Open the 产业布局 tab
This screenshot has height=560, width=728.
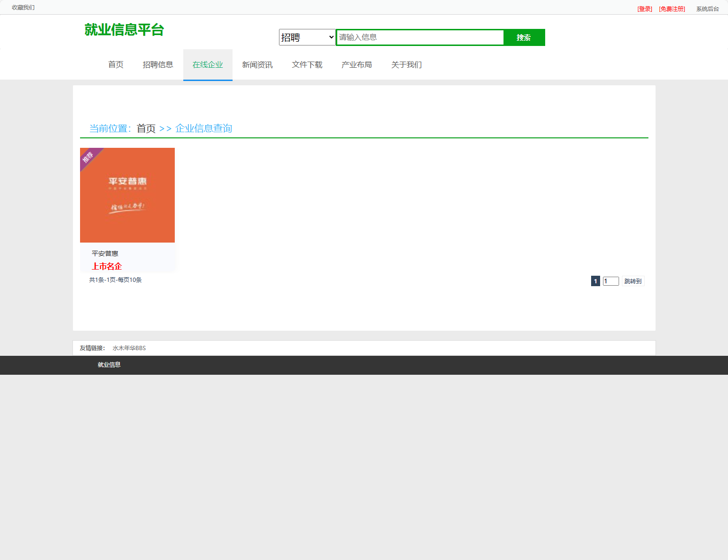[x=357, y=64]
